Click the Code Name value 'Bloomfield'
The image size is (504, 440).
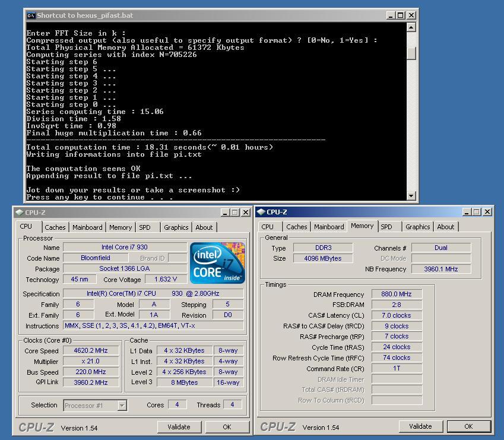[96, 258]
